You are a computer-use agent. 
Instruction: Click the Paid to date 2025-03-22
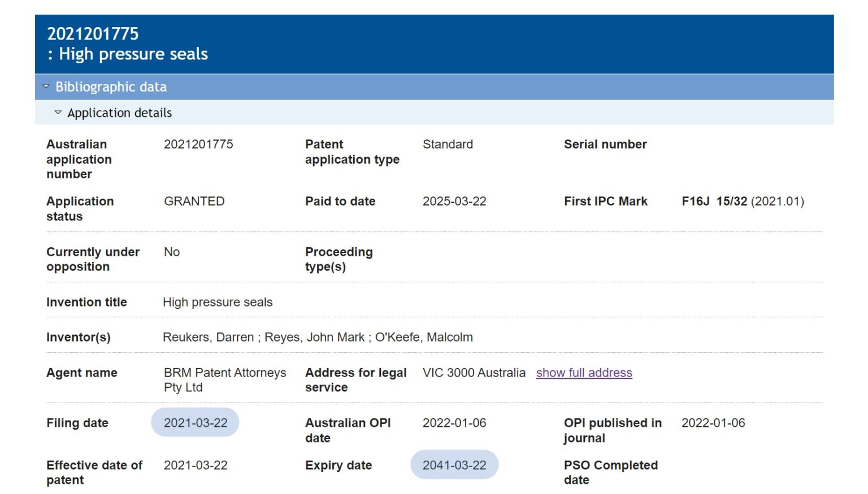click(x=455, y=201)
